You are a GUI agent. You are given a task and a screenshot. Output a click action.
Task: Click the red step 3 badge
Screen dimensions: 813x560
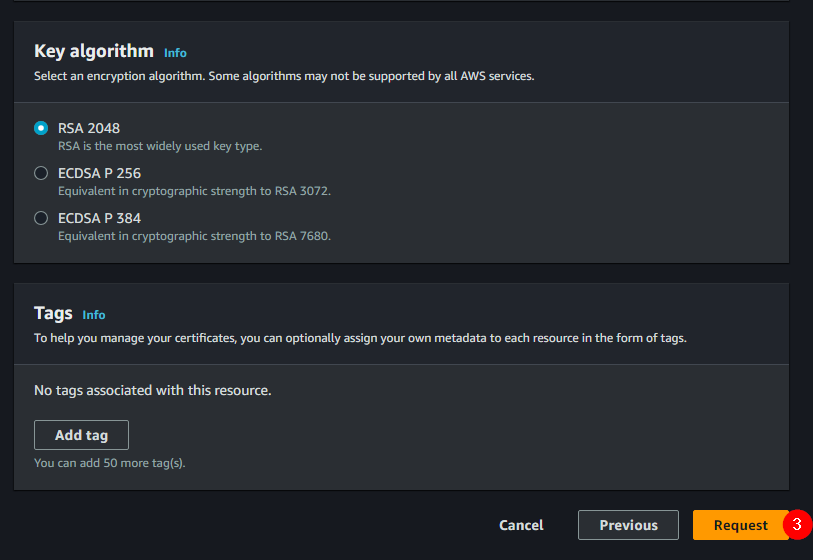(x=797, y=524)
